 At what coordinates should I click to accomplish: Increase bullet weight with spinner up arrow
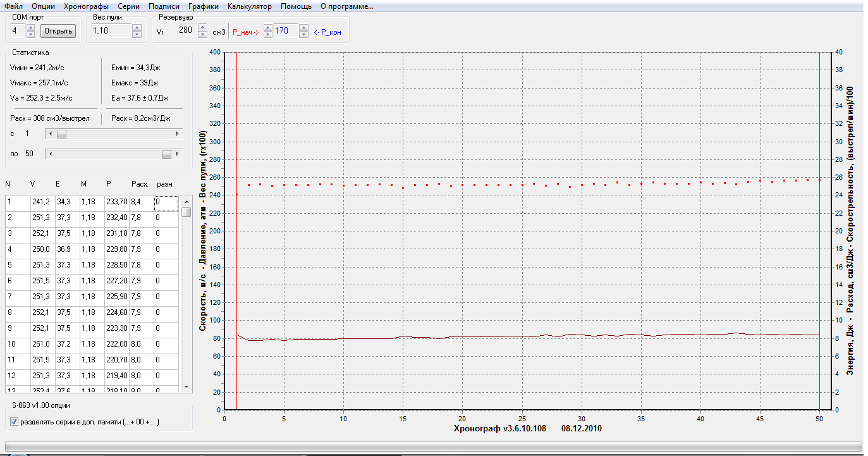136,27
